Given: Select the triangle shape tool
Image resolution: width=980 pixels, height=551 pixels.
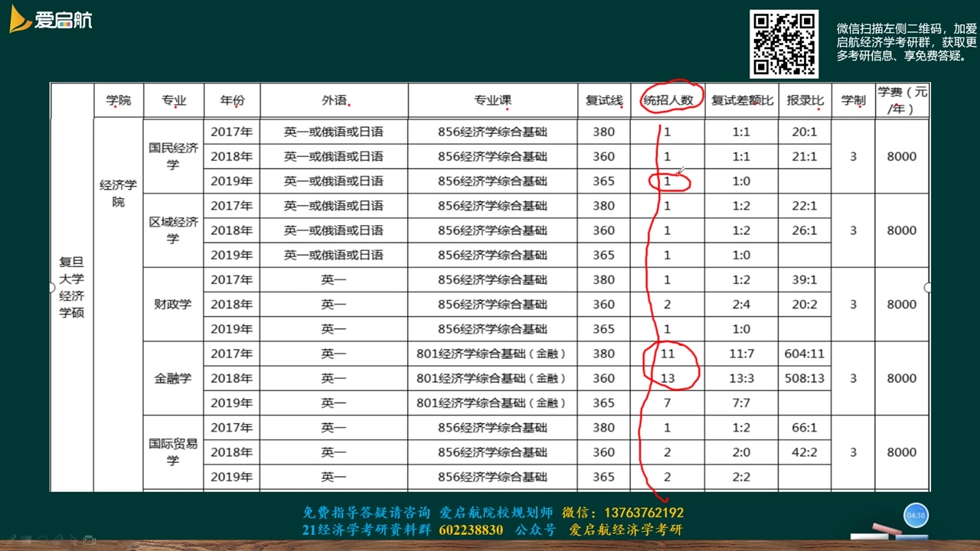Looking at the screenshot, I should (x=73, y=538).
